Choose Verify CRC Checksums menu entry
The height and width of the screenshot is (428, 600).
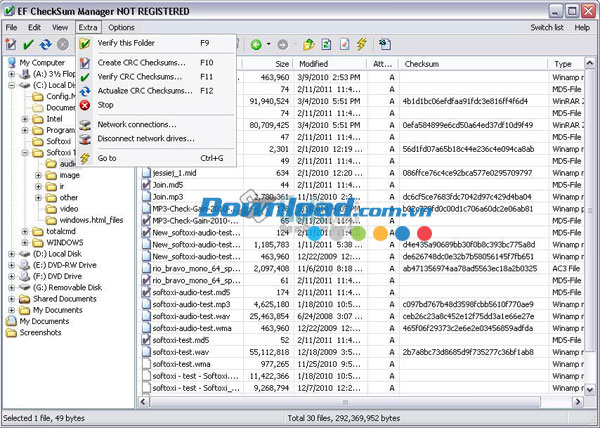click(x=156, y=76)
